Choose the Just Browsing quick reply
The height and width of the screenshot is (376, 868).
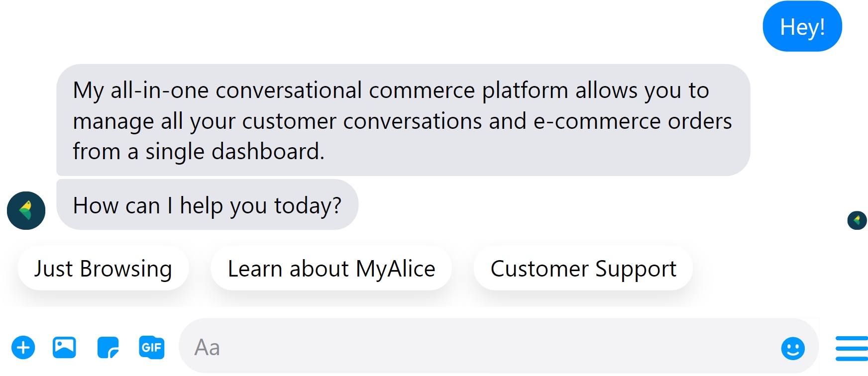[x=103, y=269]
